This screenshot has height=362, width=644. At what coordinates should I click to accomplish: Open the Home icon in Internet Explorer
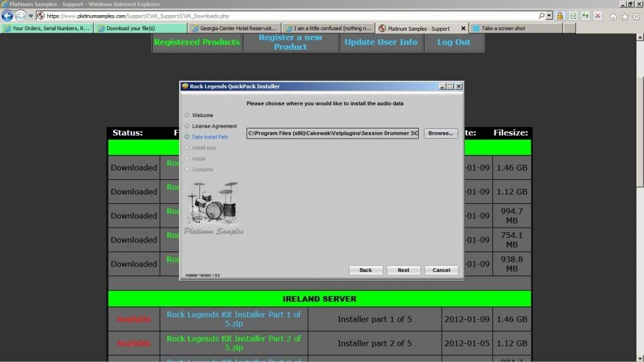[613, 16]
